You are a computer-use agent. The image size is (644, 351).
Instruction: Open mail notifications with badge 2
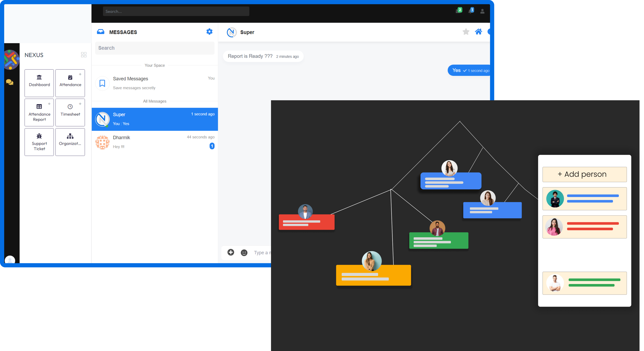(458, 11)
